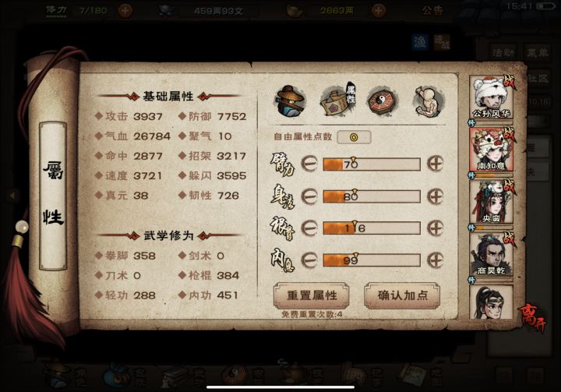Click the plus icon next to 2863两 gold
Image resolution: width=561 pixels, height=392 pixels.
point(378,10)
